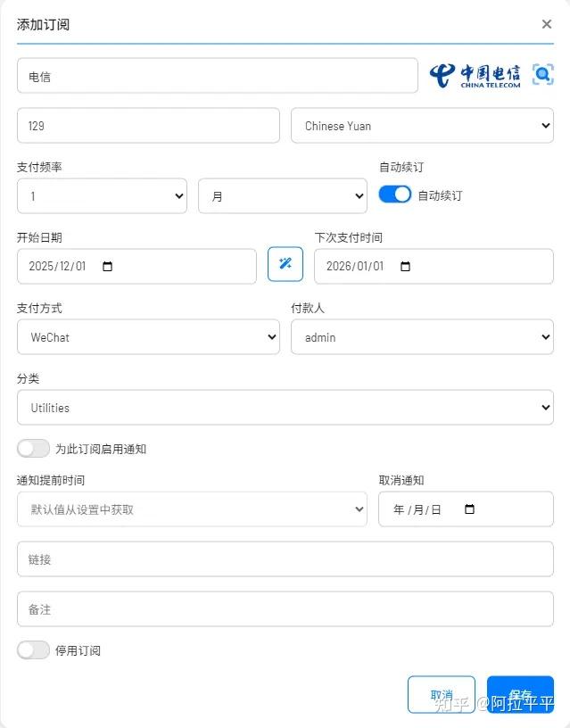
Task: Open the month billing cycle dropdown
Action: pos(282,196)
